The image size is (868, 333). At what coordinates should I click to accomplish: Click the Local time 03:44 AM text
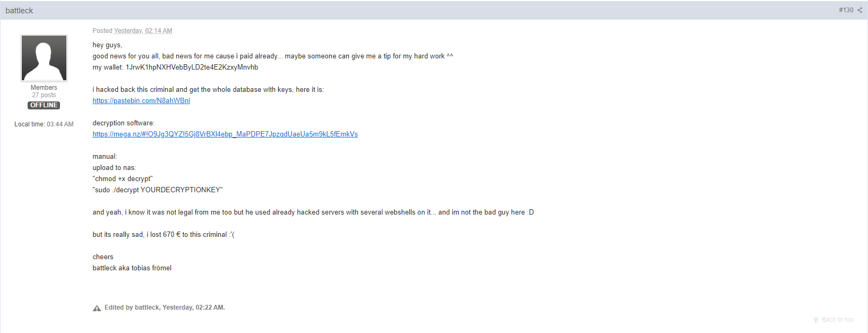click(44, 124)
